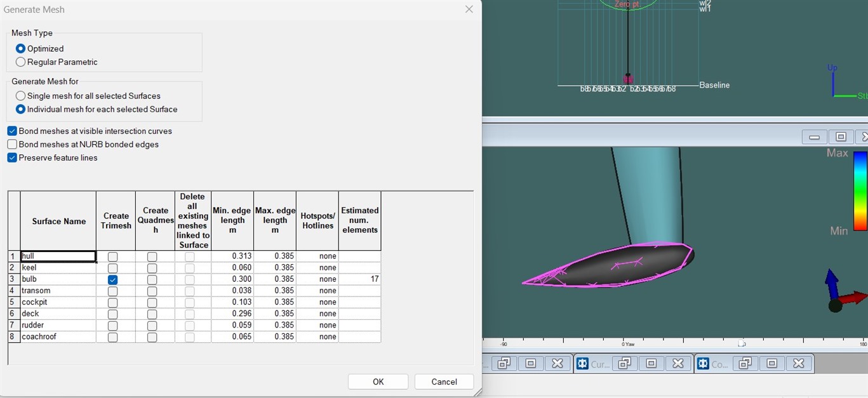The height and width of the screenshot is (398, 868).
Task: Select Regular Parametric mesh type
Action: [21, 62]
